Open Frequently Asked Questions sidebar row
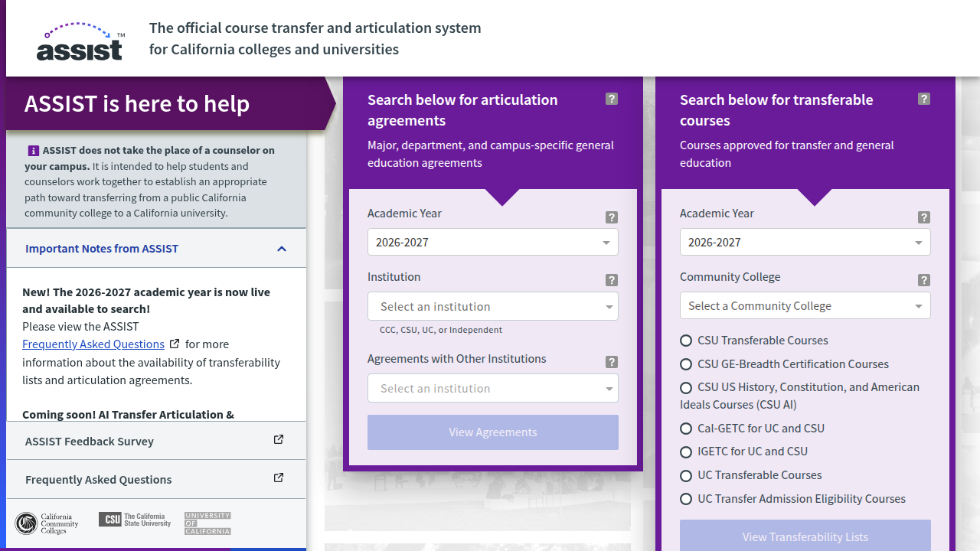Screen dimensions: 980x551 (156, 480)
